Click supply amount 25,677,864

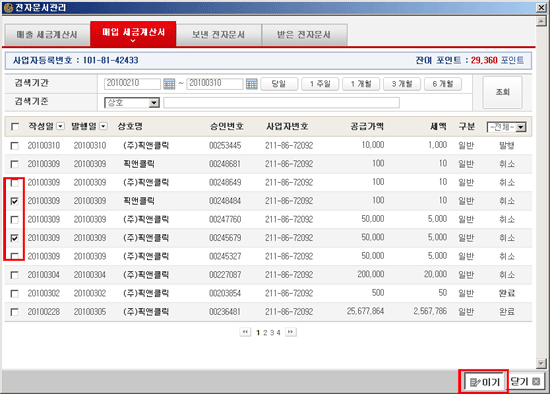[x=365, y=311]
